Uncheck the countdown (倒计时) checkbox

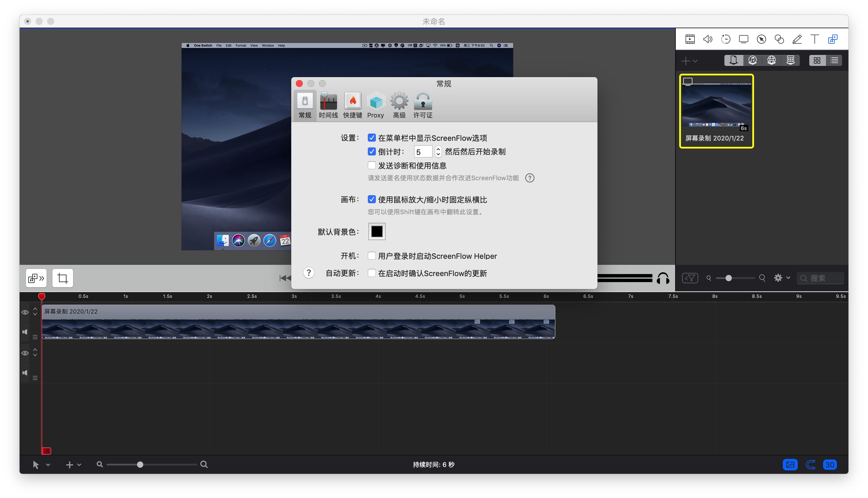[x=372, y=151]
